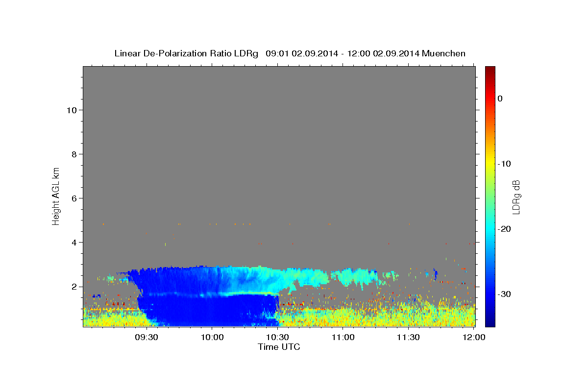Click the 10:30 time tick label
This screenshot has height=392, width=588.
[x=277, y=337]
